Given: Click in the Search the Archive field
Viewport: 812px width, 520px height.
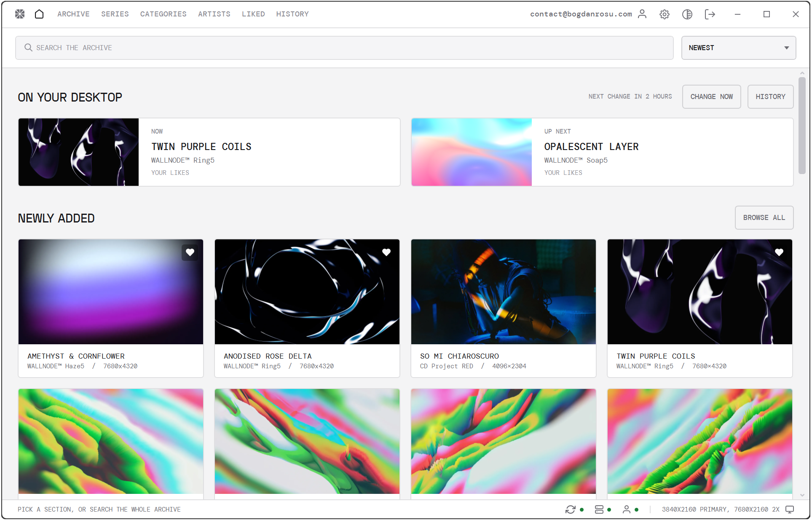Looking at the screenshot, I should pos(344,48).
